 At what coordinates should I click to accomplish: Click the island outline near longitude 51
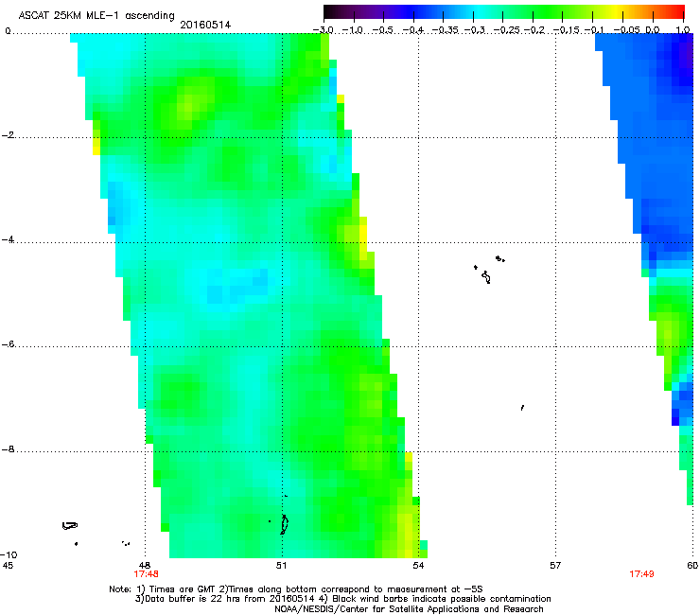pos(284,524)
